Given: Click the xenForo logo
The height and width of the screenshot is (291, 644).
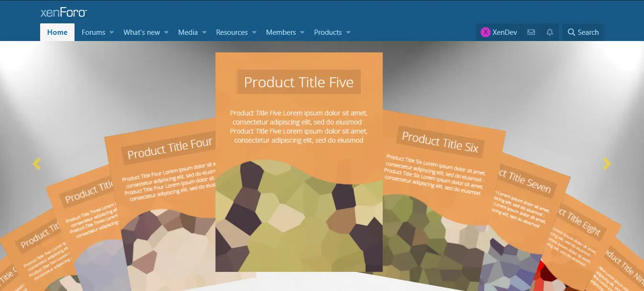Looking at the screenshot, I should [64, 13].
